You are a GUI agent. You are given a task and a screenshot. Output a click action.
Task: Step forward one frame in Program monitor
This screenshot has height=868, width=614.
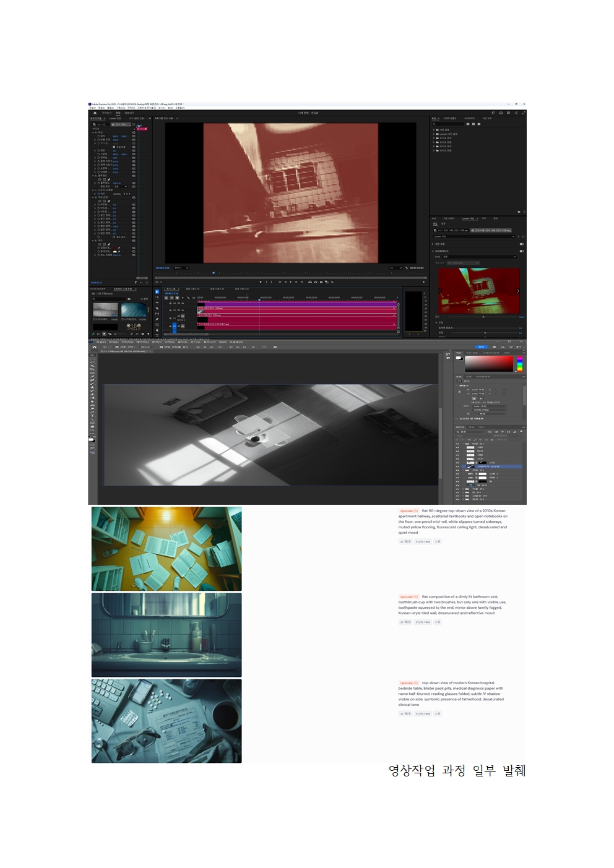coord(296,282)
